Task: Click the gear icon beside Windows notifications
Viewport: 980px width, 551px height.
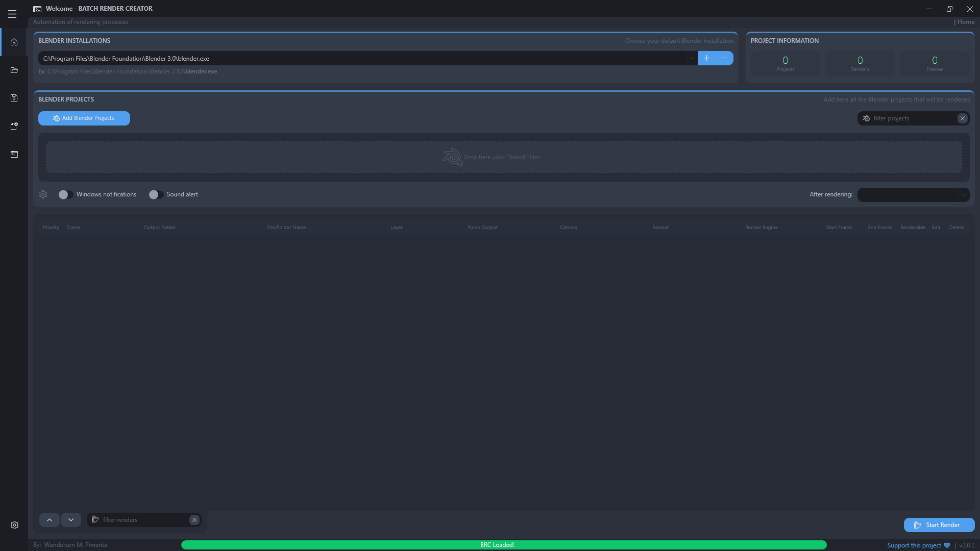Action: tap(43, 194)
